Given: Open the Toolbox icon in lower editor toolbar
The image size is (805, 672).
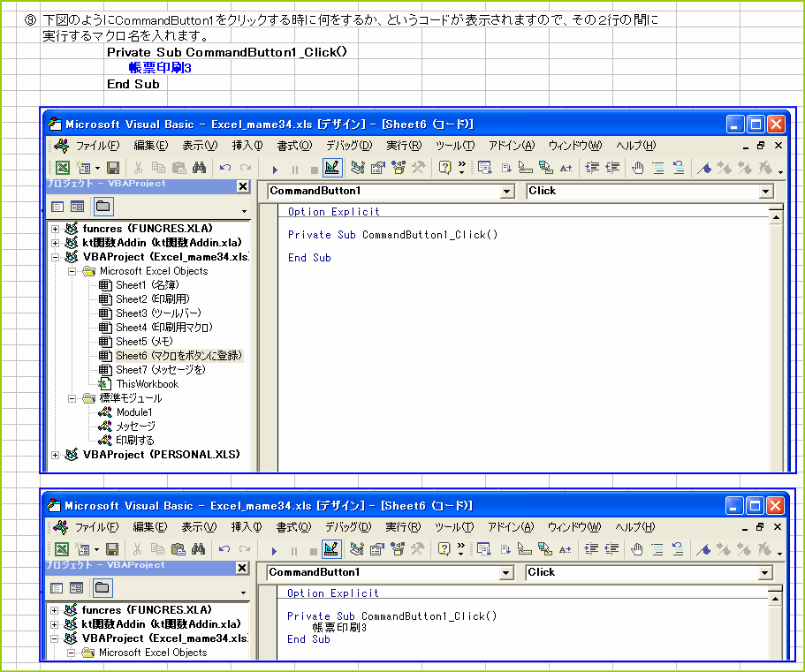Looking at the screenshot, I should [418, 549].
